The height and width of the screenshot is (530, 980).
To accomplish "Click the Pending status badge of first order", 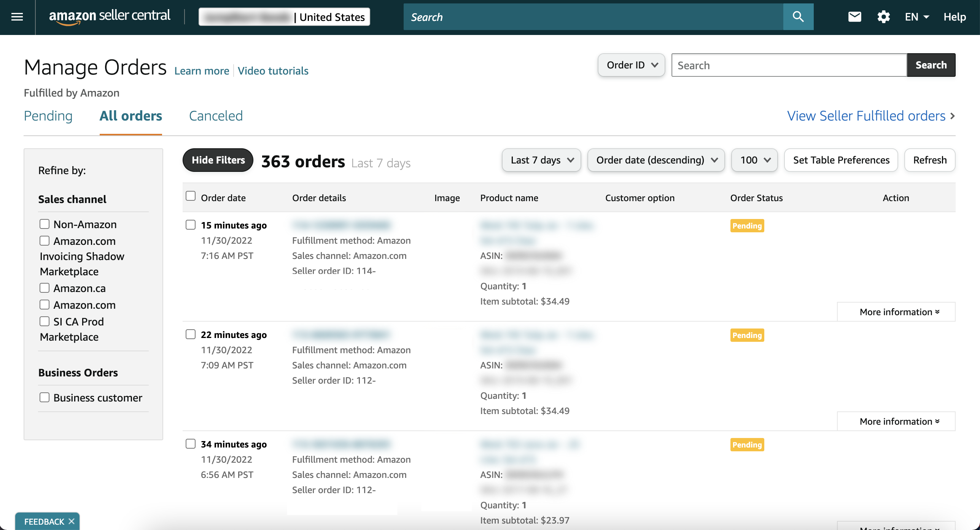I will pyautogui.click(x=747, y=225).
